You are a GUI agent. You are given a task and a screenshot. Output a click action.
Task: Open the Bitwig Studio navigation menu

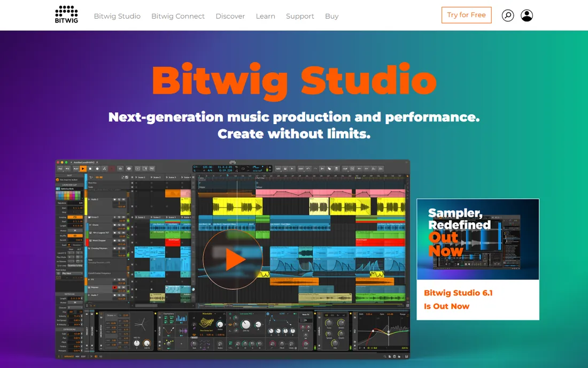coord(117,16)
